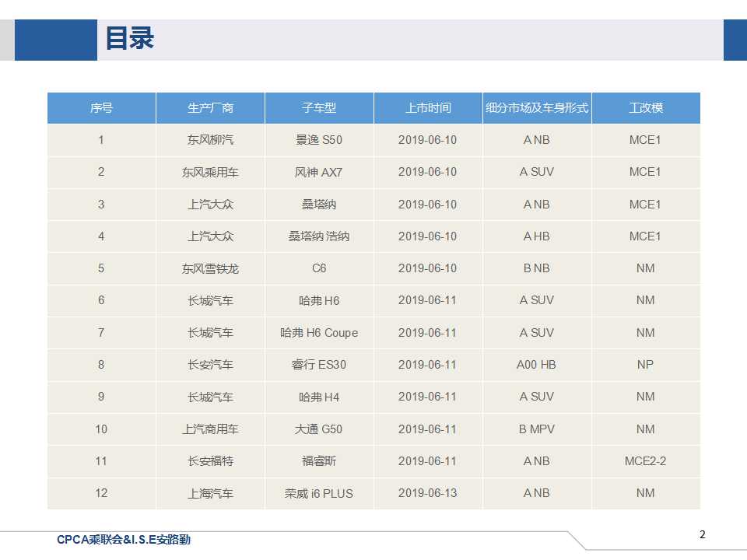
Task: Select the 上市时间 column header
Action: (428, 108)
